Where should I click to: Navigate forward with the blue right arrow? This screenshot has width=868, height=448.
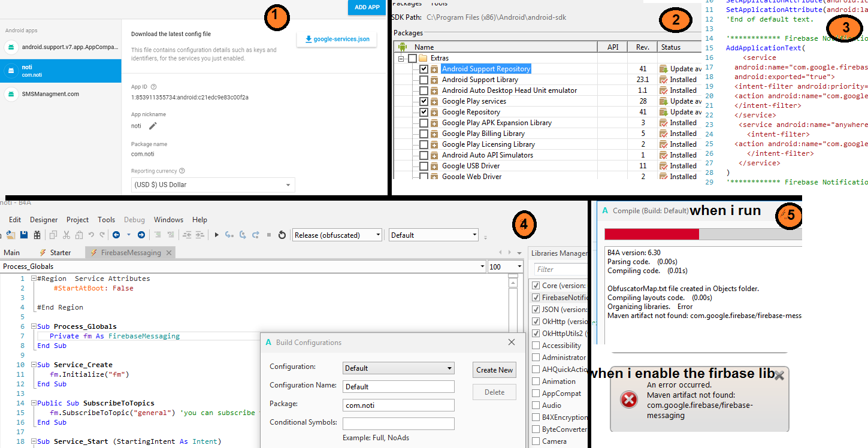point(141,235)
